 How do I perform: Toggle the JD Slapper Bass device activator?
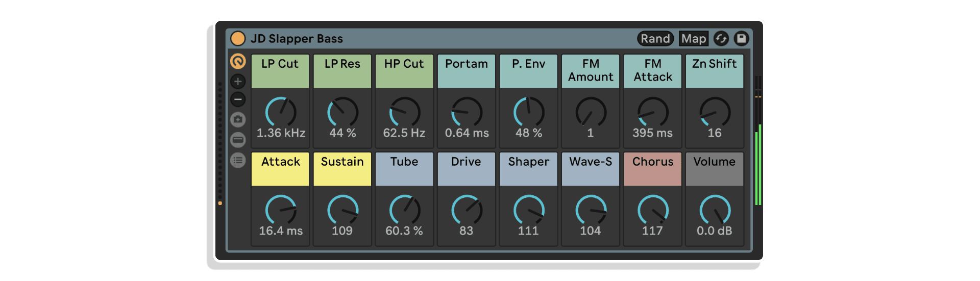[x=238, y=39]
